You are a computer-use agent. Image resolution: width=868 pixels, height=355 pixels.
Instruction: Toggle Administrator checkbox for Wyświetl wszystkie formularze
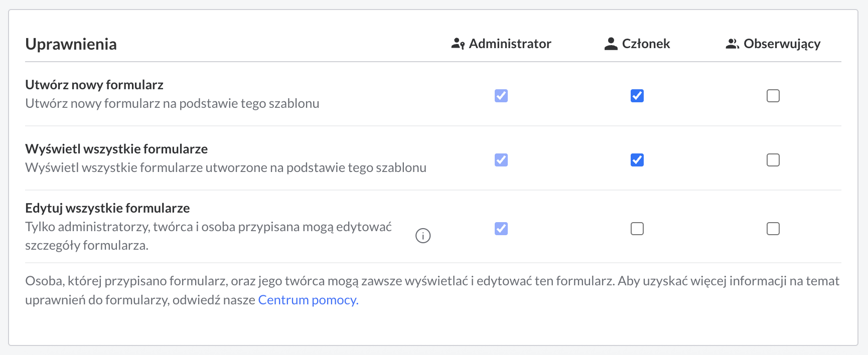[501, 160]
